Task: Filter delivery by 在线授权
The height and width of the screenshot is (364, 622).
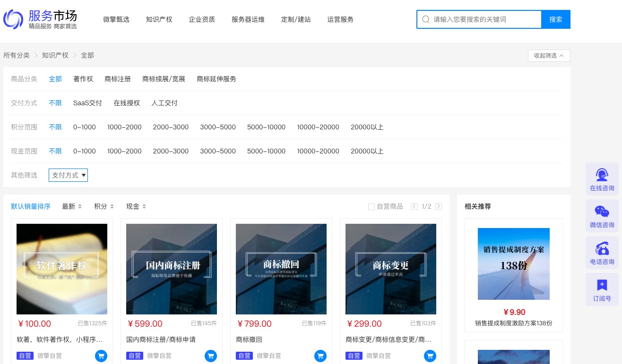Action: [127, 103]
